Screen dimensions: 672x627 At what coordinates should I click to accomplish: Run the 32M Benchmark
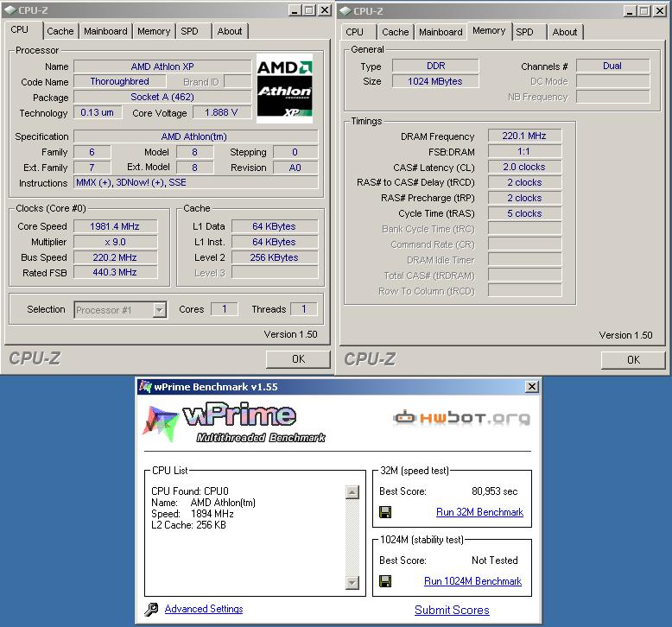pyautogui.click(x=479, y=512)
